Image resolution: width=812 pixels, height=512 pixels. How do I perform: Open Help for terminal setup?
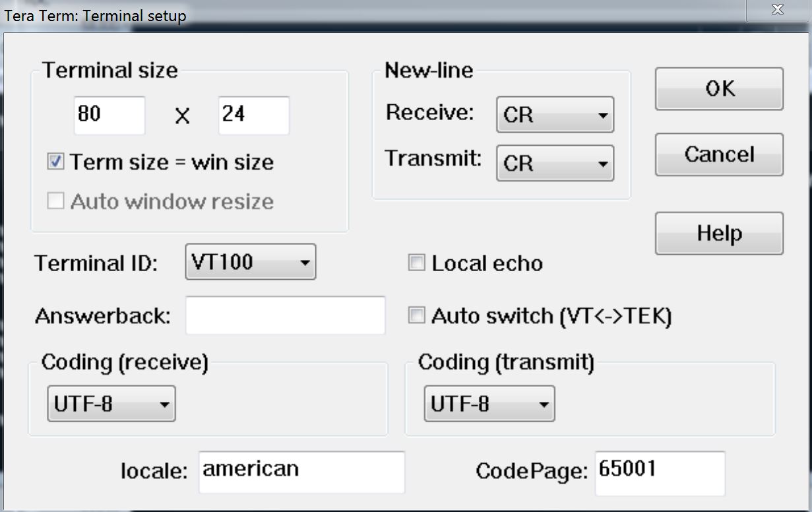719,233
